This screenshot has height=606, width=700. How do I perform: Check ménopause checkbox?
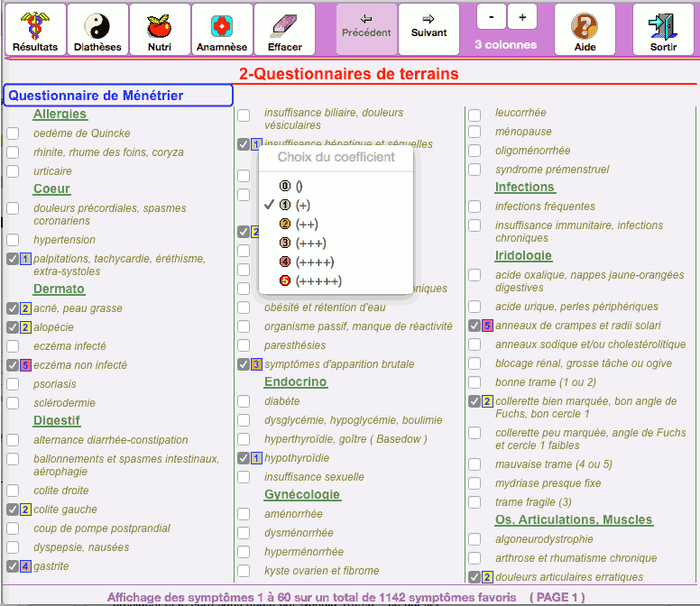click(x=474, y=132)
